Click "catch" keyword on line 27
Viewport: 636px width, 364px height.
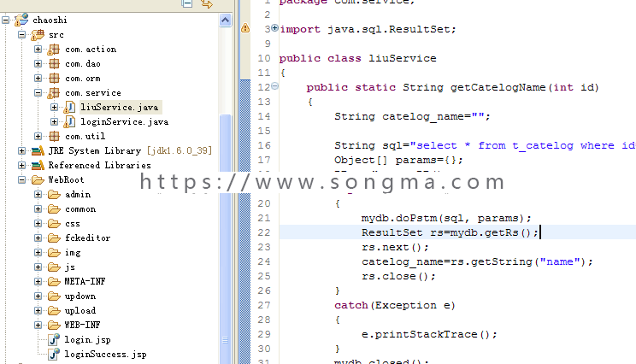point(350,305)
